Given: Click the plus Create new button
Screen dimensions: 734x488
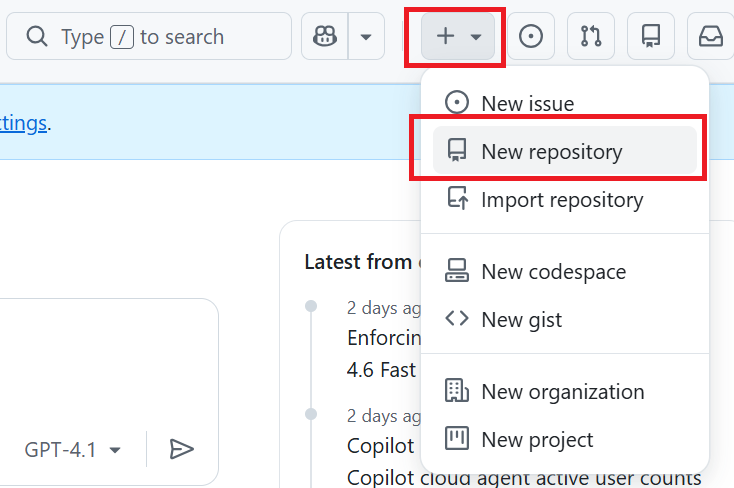Looking at the screenshot, I should click(459, 37).
